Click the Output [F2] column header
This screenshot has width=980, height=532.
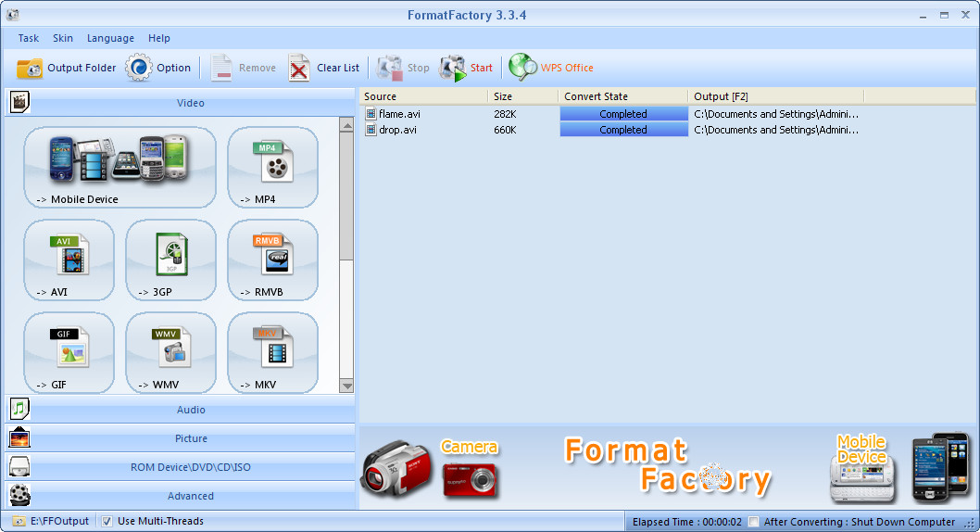tap(775, 96)
